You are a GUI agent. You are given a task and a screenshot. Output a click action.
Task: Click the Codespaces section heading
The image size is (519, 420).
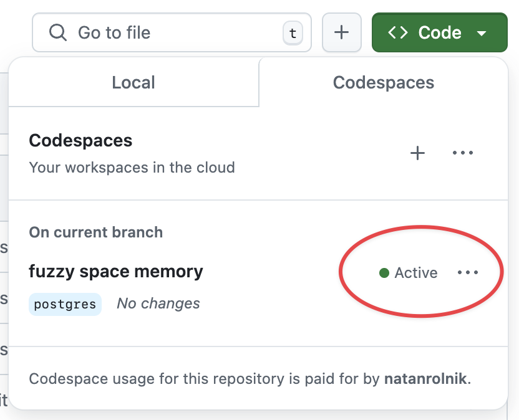click(80, 140)
